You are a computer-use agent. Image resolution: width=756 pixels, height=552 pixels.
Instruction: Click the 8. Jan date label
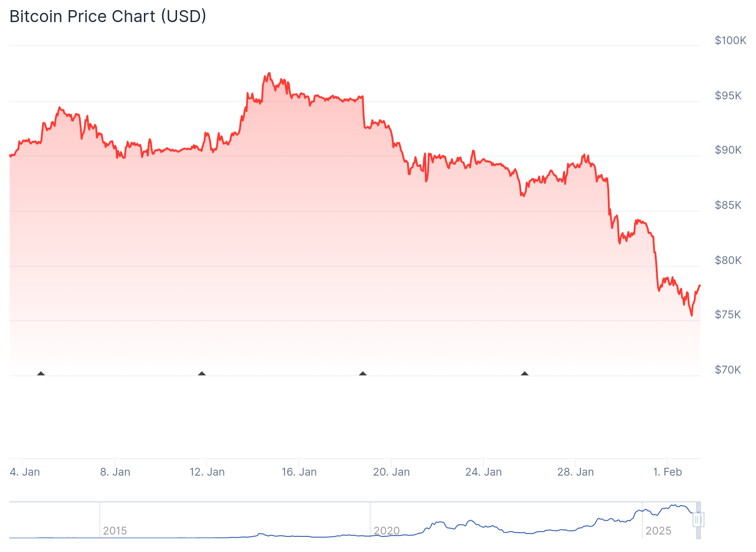point(115,472)
